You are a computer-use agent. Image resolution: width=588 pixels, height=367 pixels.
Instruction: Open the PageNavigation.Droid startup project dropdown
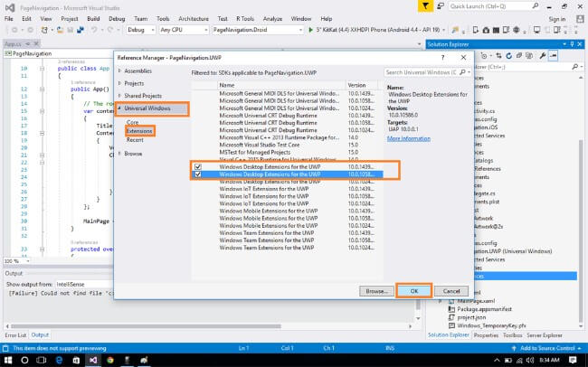point(258,30)
